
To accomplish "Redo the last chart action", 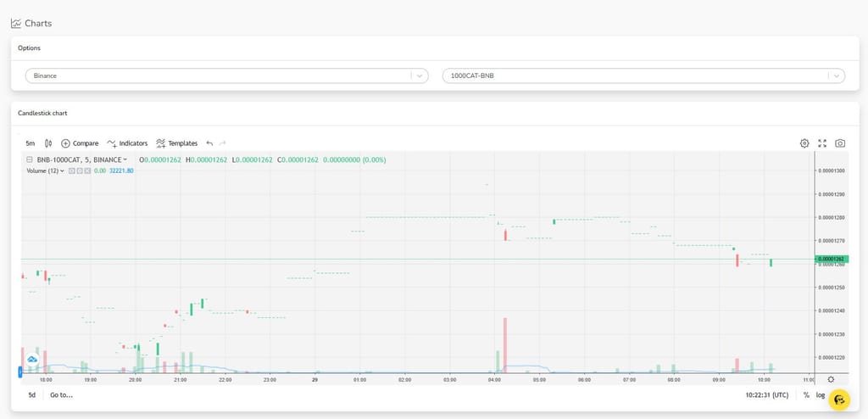I will (x=223, y=143).
